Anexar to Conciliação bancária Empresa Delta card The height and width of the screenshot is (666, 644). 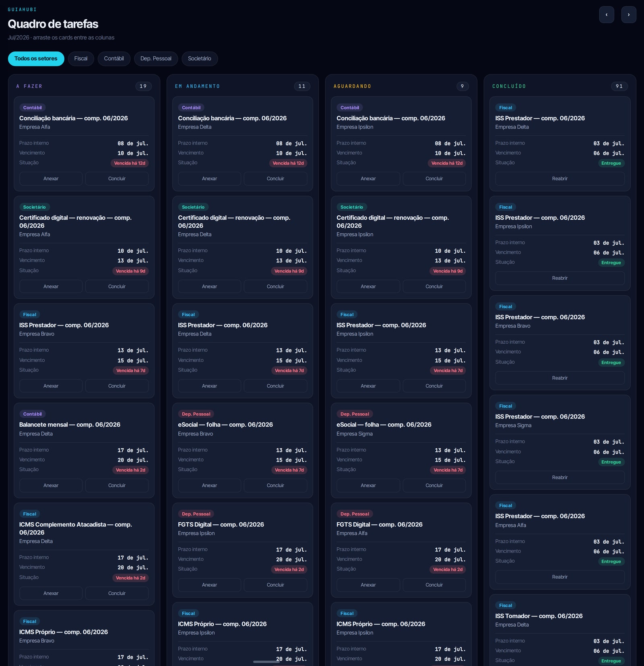209,179
